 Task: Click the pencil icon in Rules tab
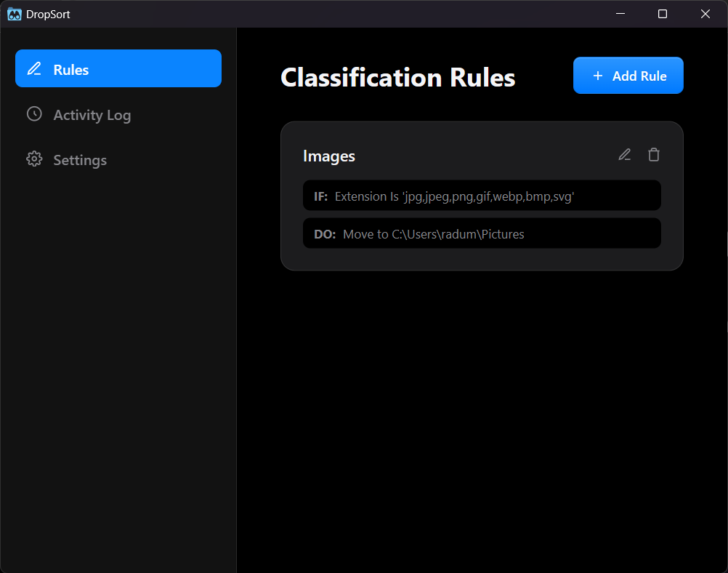pos(34,69)
